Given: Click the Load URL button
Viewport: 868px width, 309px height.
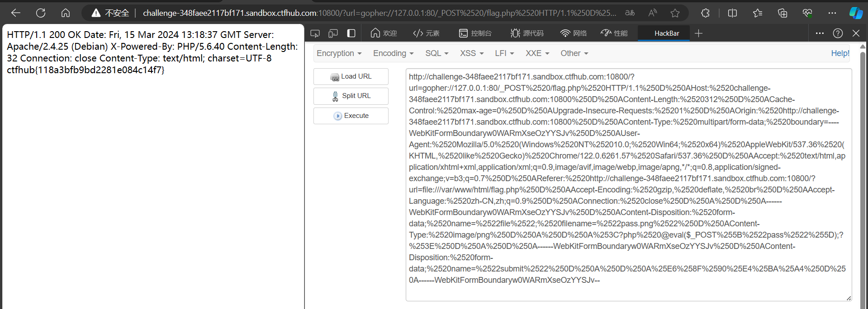Looking at the screenshot, I should click(x=351, y=76).
